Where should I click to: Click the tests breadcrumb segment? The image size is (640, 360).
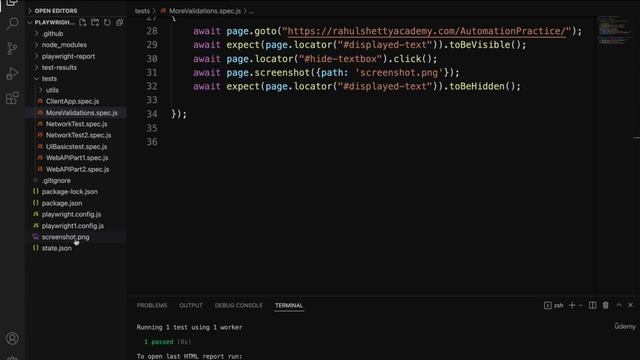click(142, 11)
